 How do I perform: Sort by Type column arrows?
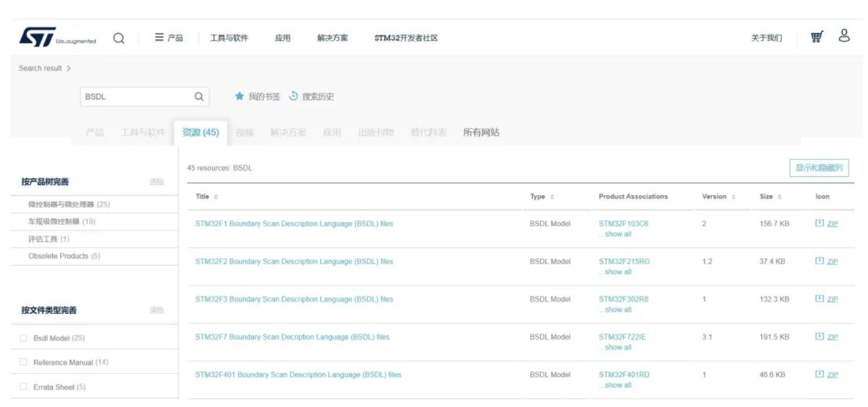(x=552, y=196)
